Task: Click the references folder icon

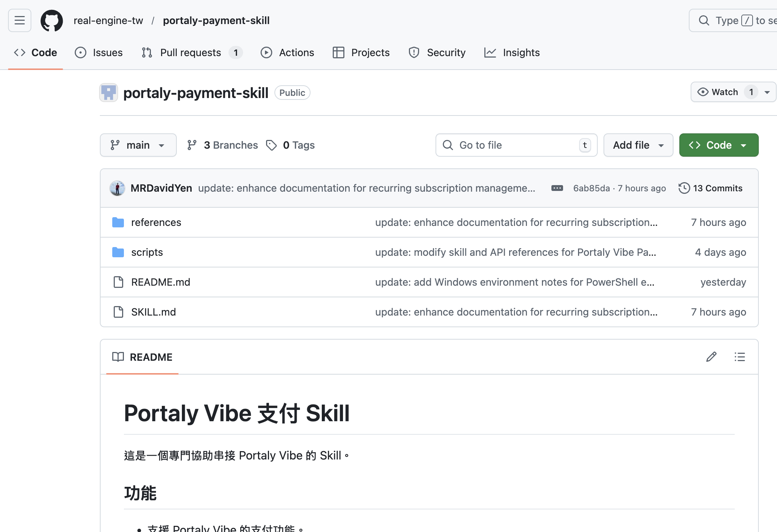Action: tap(118, 222)
